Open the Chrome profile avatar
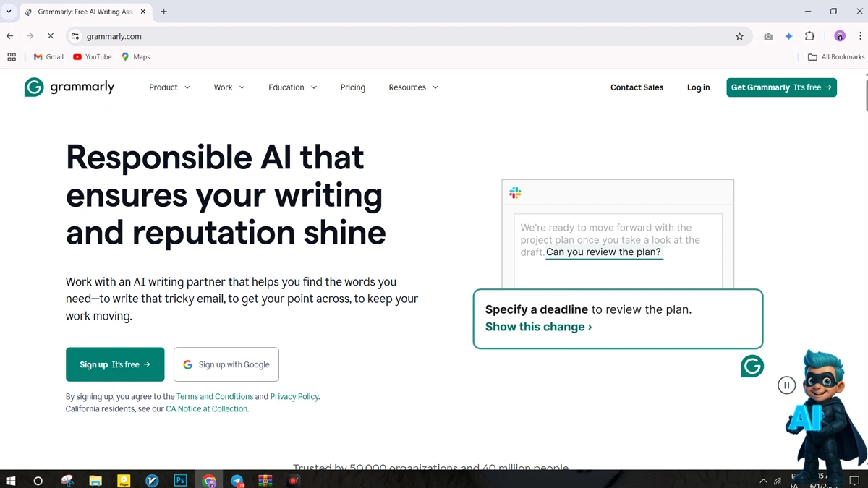The image size is (868, 488). tap(840, 36)
